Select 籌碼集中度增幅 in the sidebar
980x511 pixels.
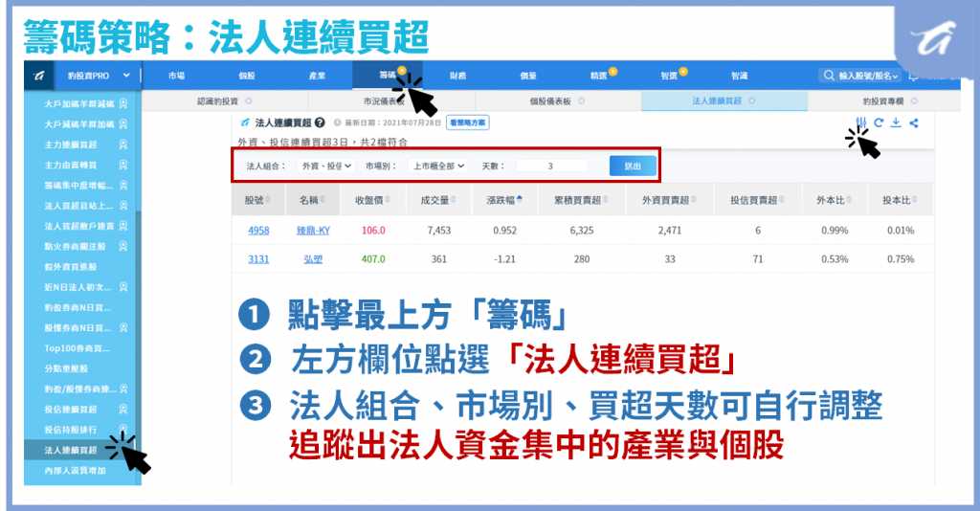(78, 186)
